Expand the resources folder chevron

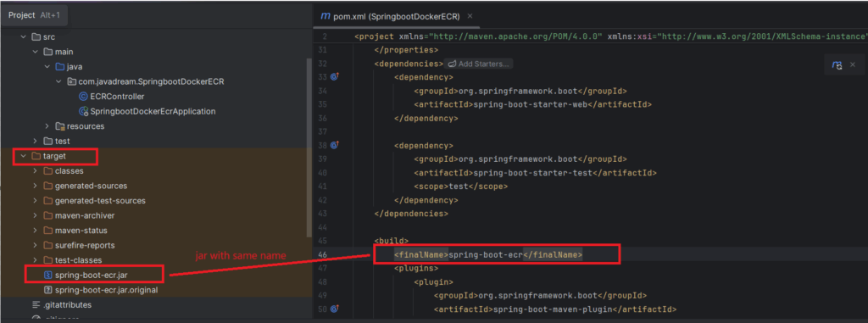point(47,126)
